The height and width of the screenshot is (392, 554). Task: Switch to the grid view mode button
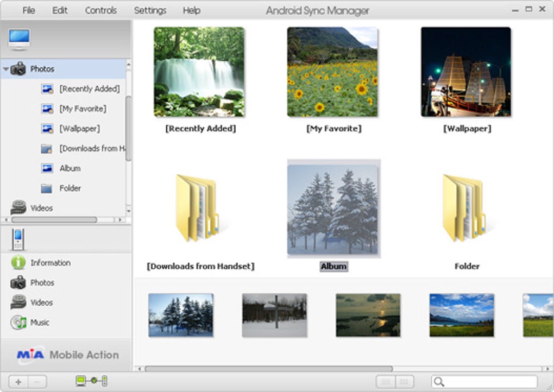tap(404, 382)
